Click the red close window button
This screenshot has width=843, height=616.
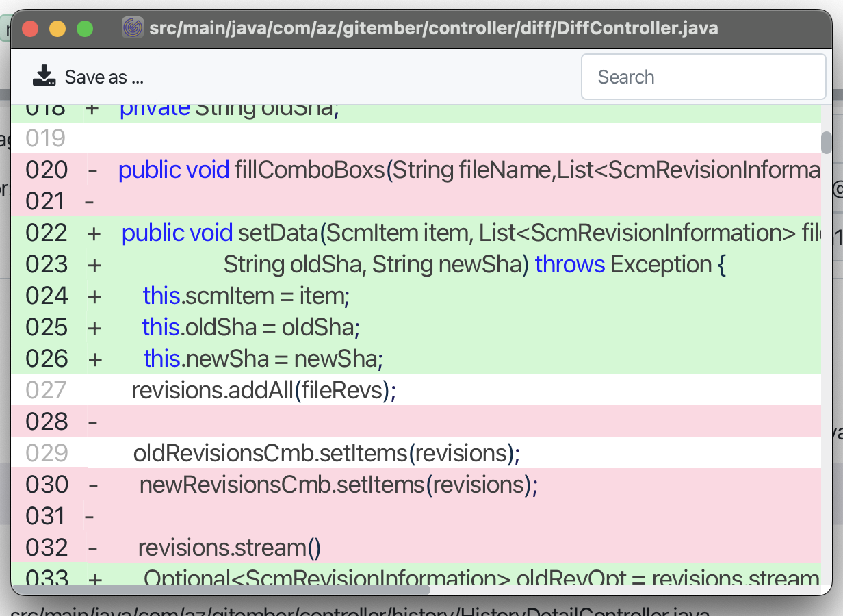click(30, 29)
